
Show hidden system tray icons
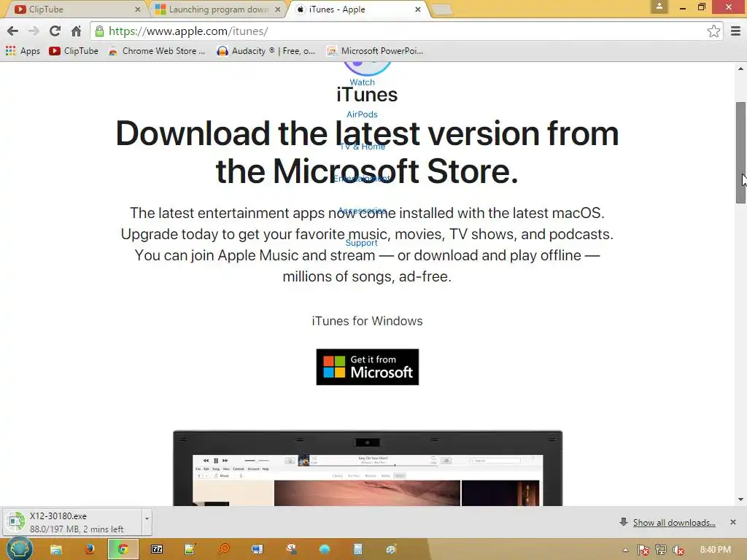tap(625, 550)
